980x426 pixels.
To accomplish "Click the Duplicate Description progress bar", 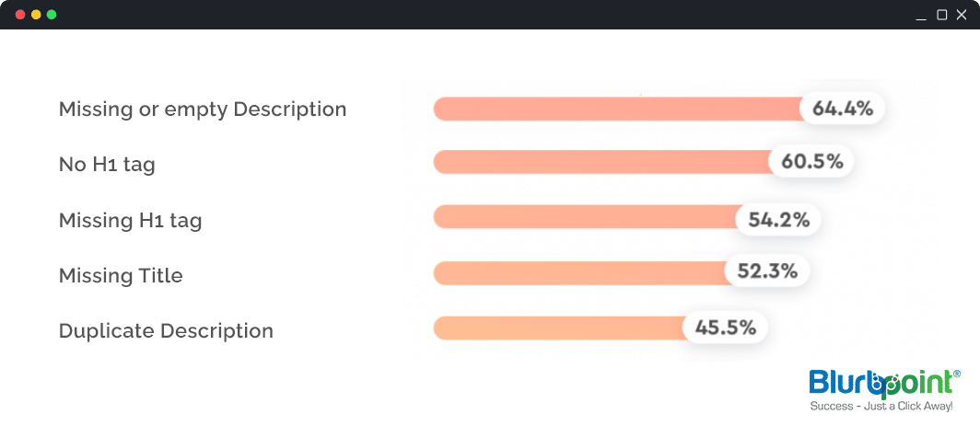I will pyautogui.click(x=557, y=328).
